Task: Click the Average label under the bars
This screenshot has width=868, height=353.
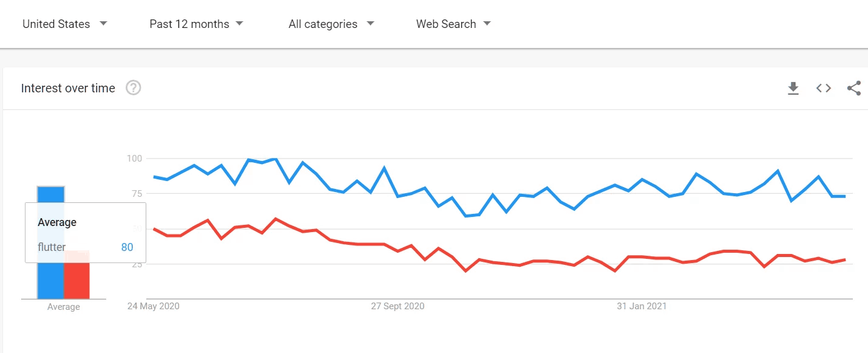Action: tap(63, 307)
